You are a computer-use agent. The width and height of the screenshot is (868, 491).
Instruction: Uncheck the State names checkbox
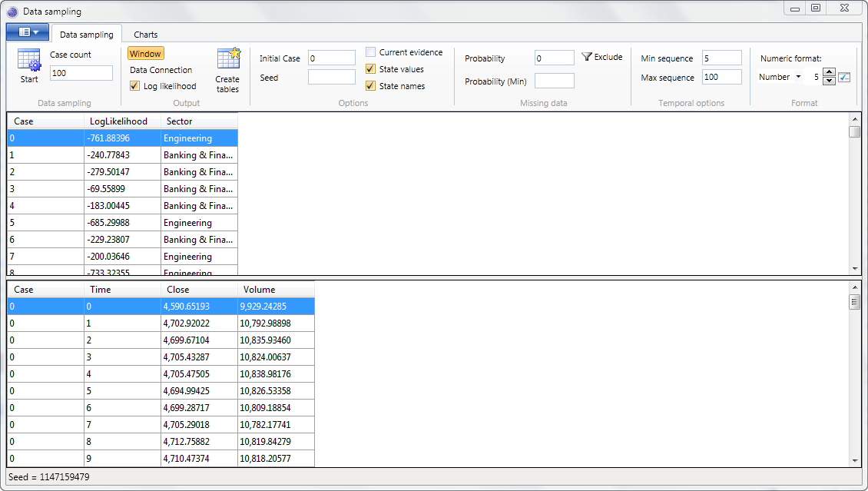pyautogui.click(x=370, y=85)
